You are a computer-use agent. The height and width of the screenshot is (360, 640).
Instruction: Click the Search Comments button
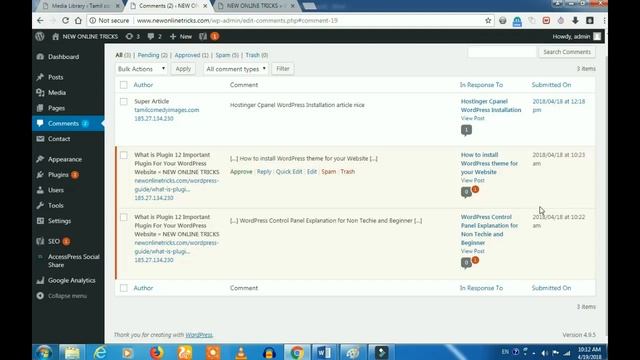click(567, 52)
